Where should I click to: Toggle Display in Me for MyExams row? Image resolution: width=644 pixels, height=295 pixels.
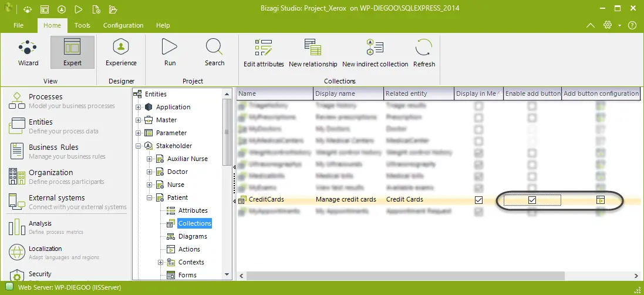pos(478,188)
